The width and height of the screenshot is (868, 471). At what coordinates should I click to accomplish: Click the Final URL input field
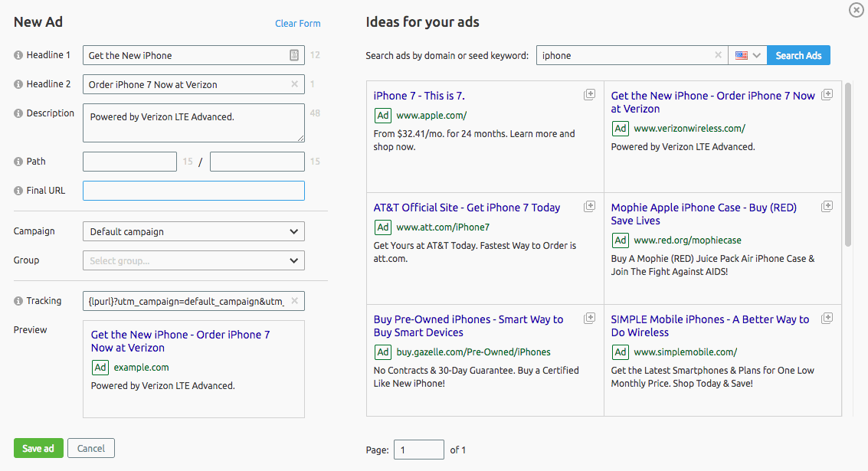pyautogui.click(x=194, y=191)
